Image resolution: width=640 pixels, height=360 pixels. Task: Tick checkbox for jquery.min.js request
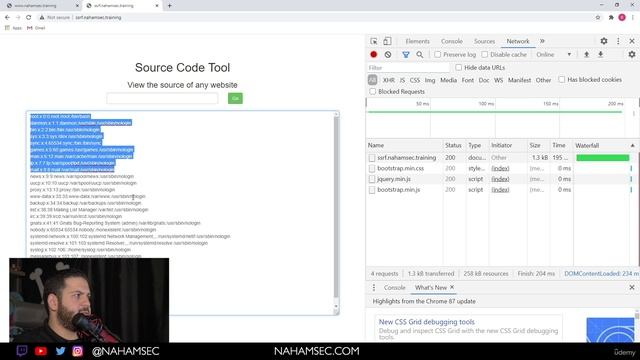point(371,179)
